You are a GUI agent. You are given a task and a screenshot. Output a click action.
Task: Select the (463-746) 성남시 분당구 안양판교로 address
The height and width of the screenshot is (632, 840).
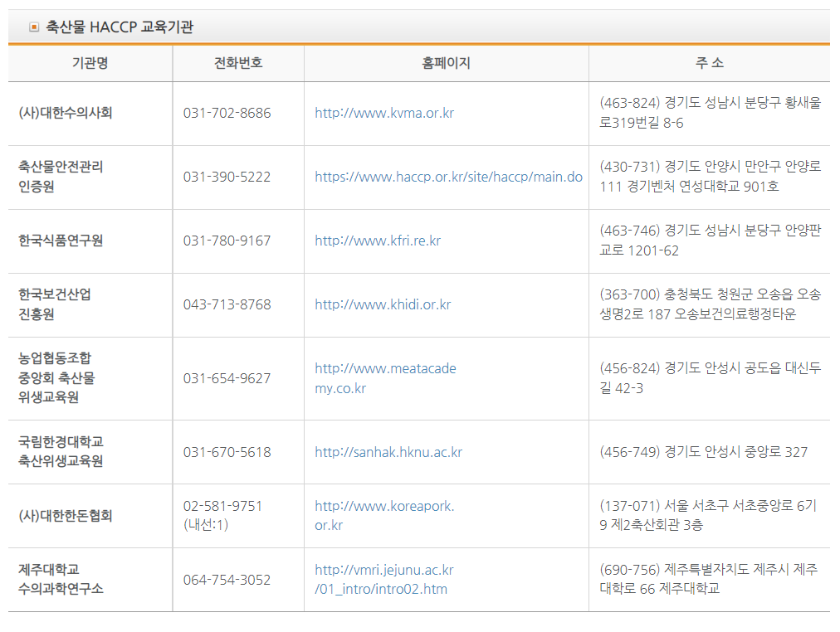coord(710,241)
